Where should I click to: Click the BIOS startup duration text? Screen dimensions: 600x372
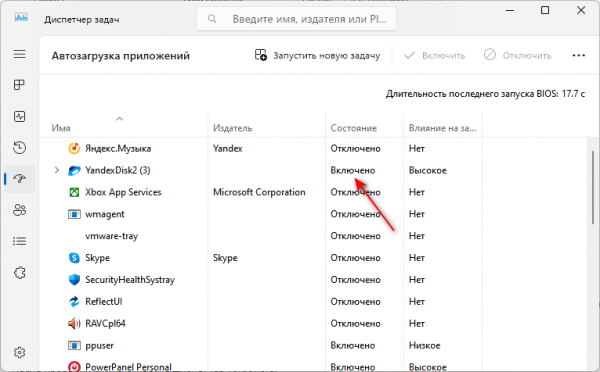pos(485,93)
